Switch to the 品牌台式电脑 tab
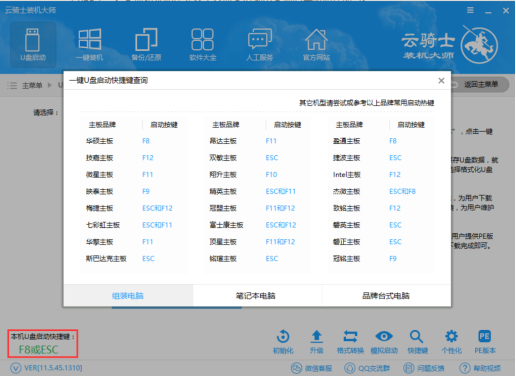 click(386, 295)
